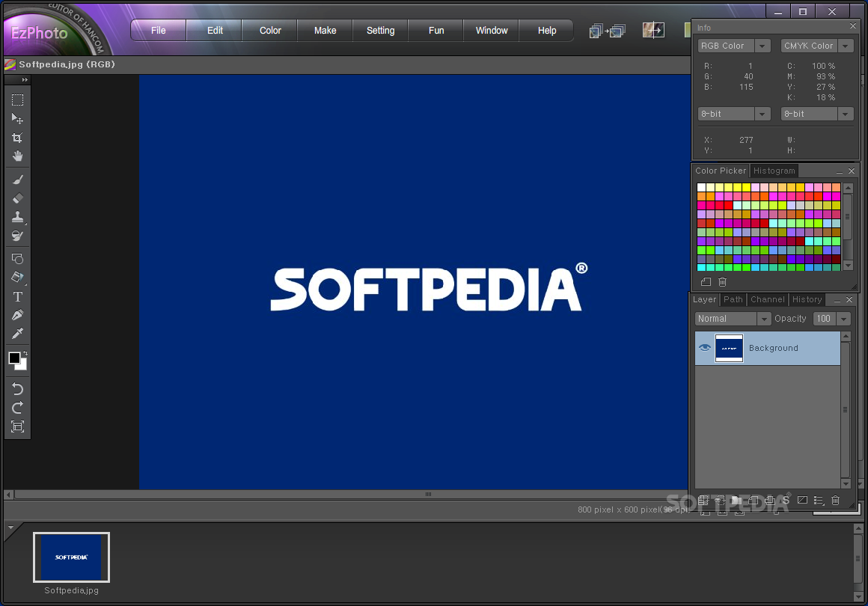Minimize the Color Picker panel

[840, 171]
